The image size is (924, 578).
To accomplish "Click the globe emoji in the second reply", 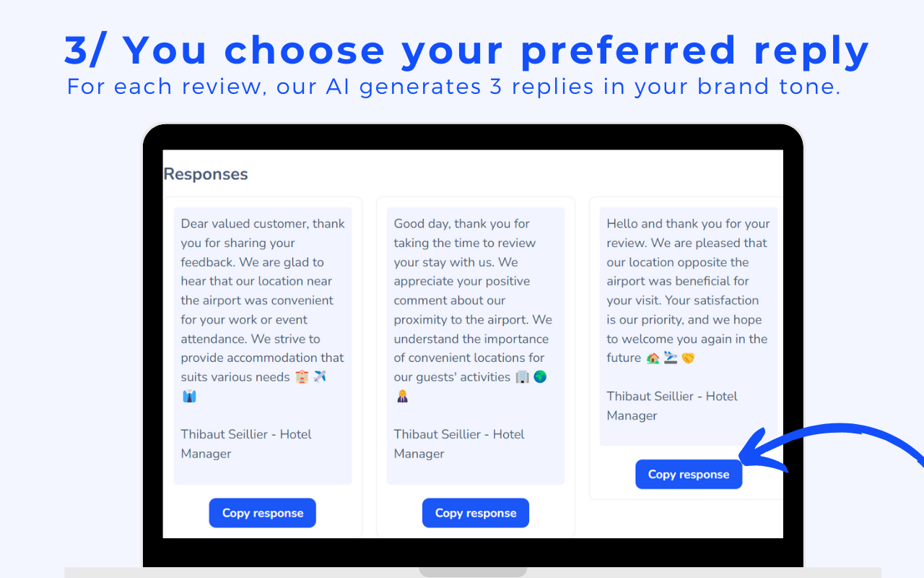I will [540, 376].
